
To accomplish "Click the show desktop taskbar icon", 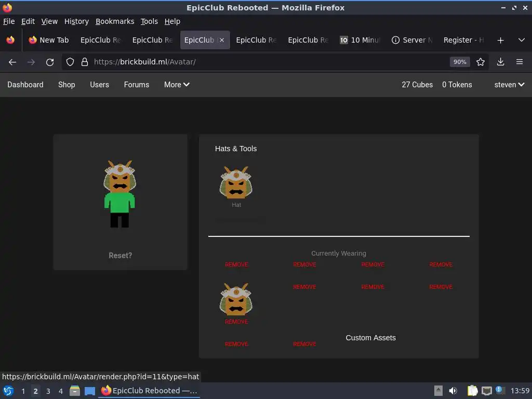I will pos(90,391).
